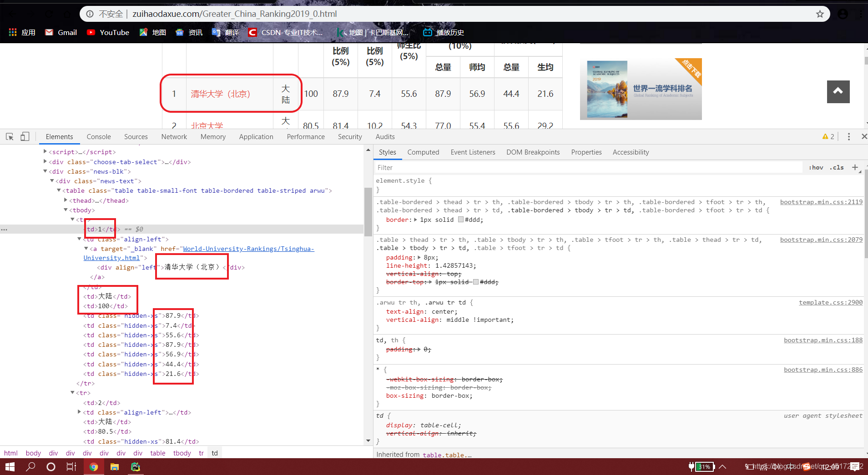The image size is (868, 475).
Task: Open bootstrap.min.css:188 source link
Action: click(823, 340)
